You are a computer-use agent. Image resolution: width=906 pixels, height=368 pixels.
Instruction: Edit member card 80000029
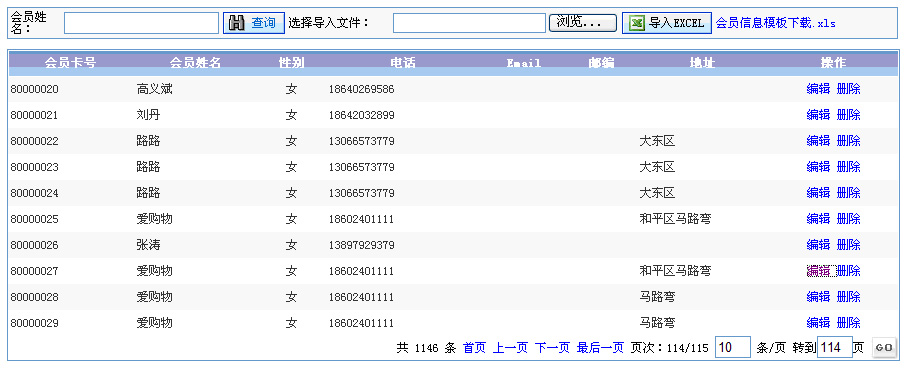coord(818,322)
